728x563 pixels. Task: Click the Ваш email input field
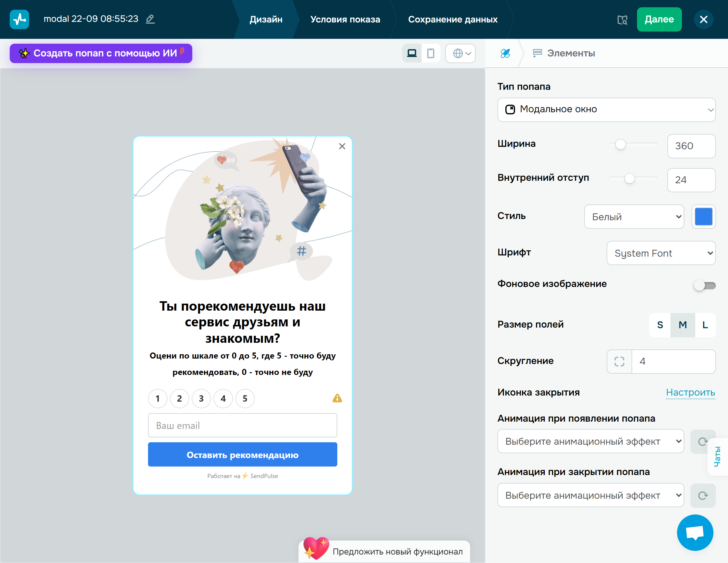tap(242, 425)
